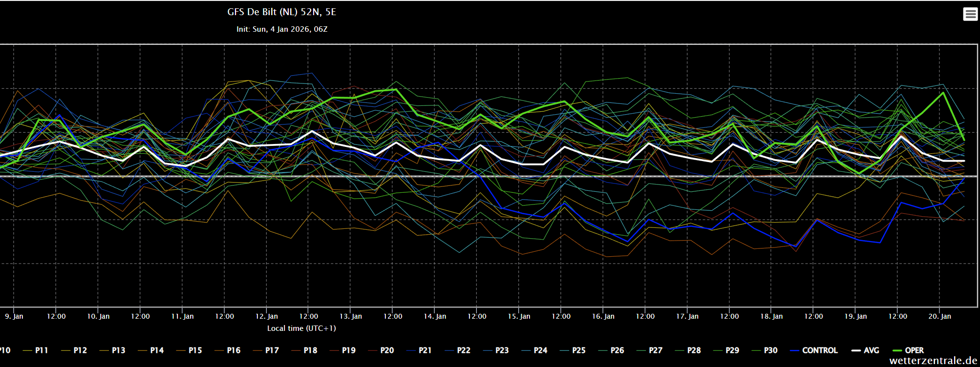Toggle P25 visibility in the legend

coord(573,350)
